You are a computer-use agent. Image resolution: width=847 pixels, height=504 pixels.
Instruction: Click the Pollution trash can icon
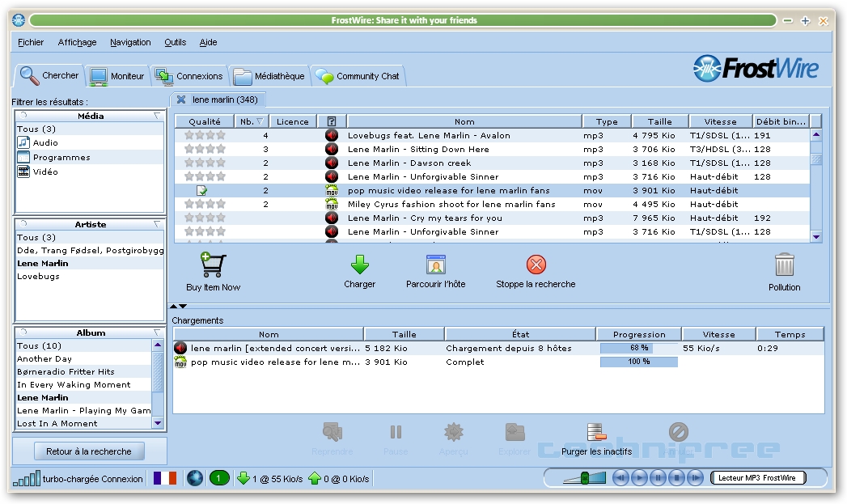(784, 265)
